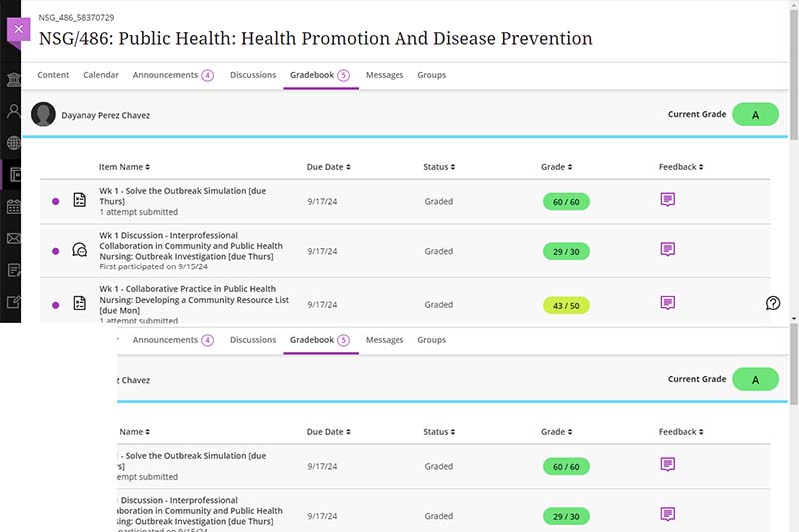Open the upper Groups tab
This screenshot has height=532, width=799.
click(432, 75)
